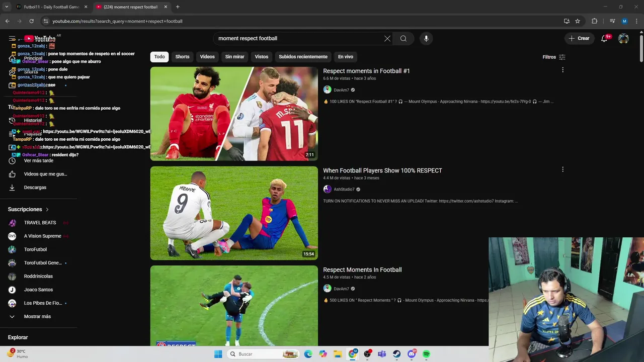Open the Joaco Santos subscription channel

(x=38, y=290)
